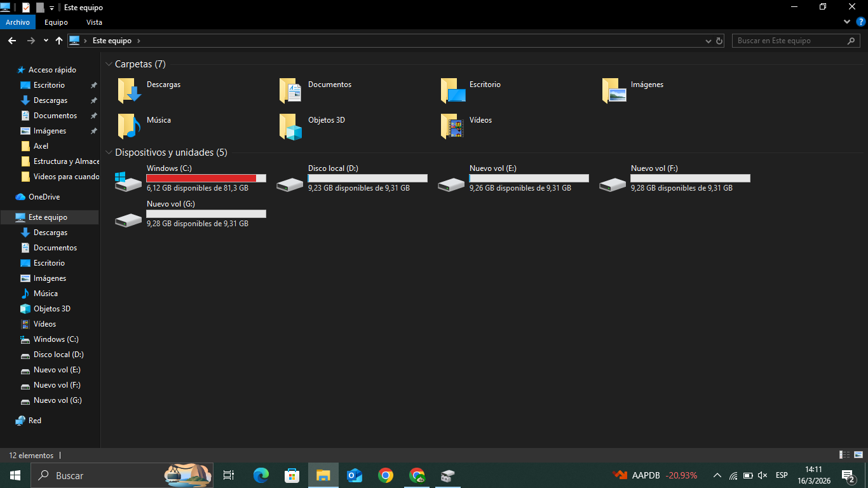Collapse Dispositivos y unidades group
The image size is (868, 488).
[109, 152]
